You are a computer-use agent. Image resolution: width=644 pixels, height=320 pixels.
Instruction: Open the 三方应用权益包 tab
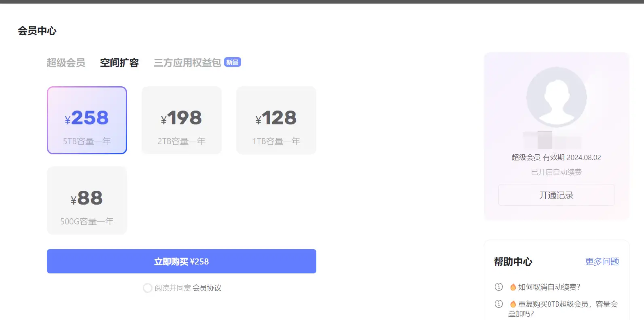pos(187,63)
